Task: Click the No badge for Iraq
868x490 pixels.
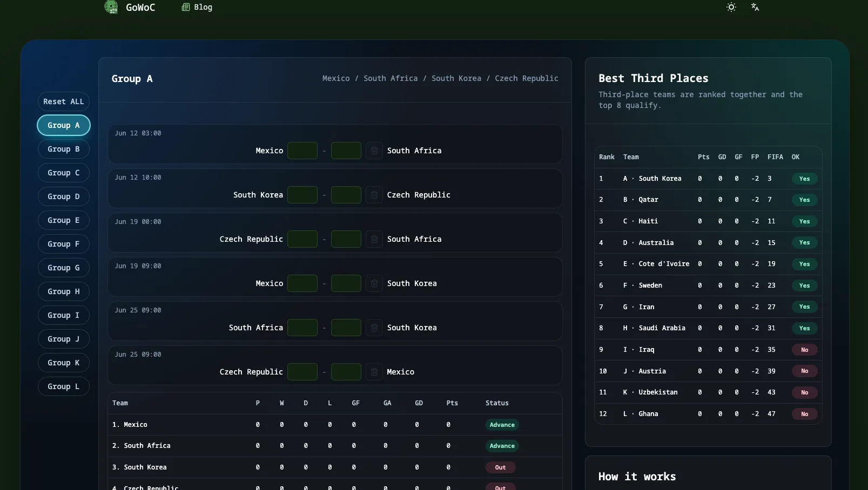Action: tap(805, 350)
